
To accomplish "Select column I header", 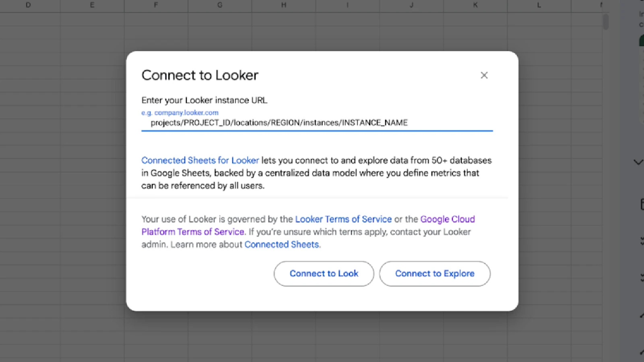I will (x=347, y=5).
